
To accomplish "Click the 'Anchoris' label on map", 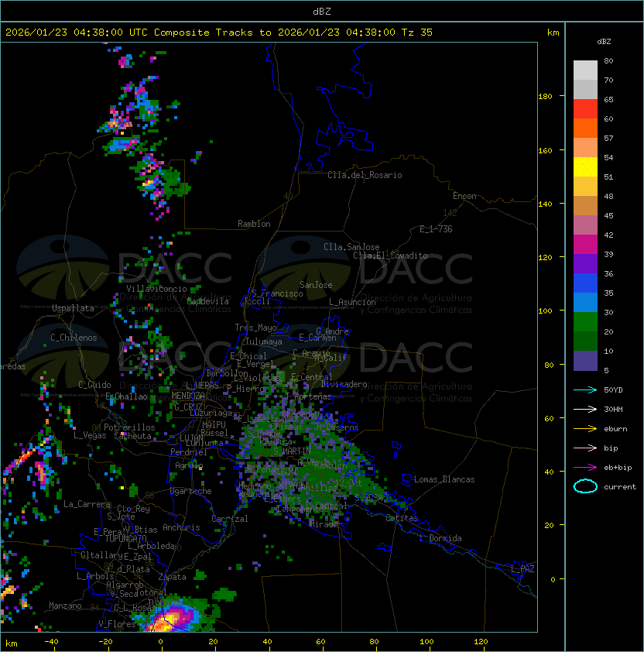I will [181, 527].
